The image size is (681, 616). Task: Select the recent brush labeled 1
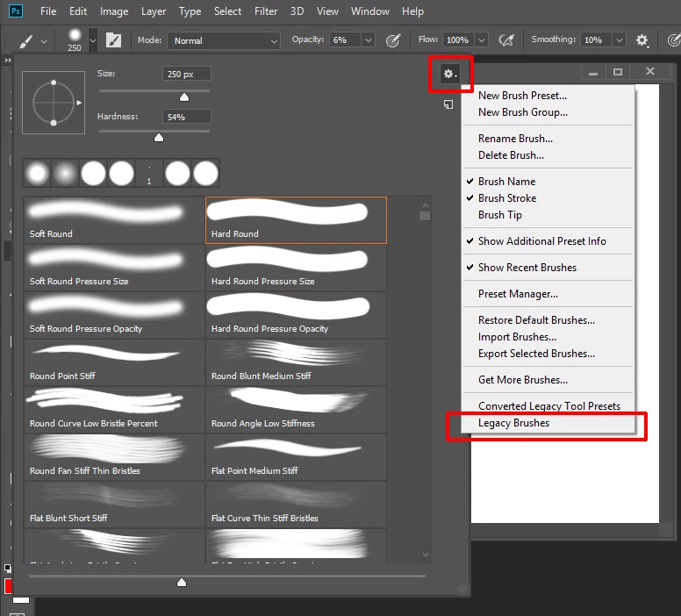[x=149, y=174]
